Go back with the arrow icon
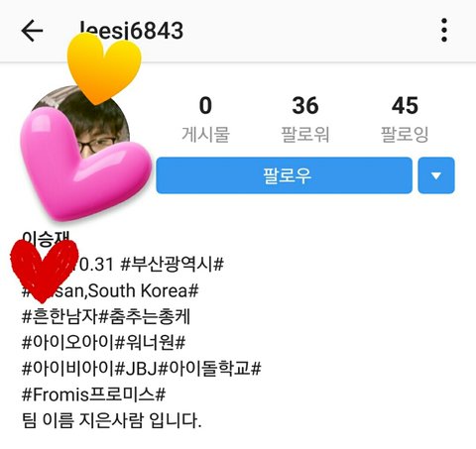This screenshot has height=449, width=476. (x=32, y=31)
